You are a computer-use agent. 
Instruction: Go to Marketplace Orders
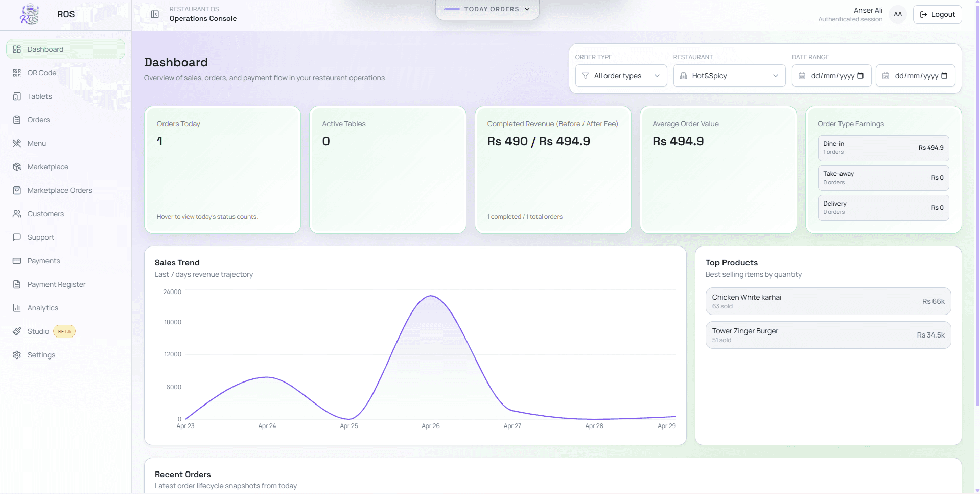(65, 190)
